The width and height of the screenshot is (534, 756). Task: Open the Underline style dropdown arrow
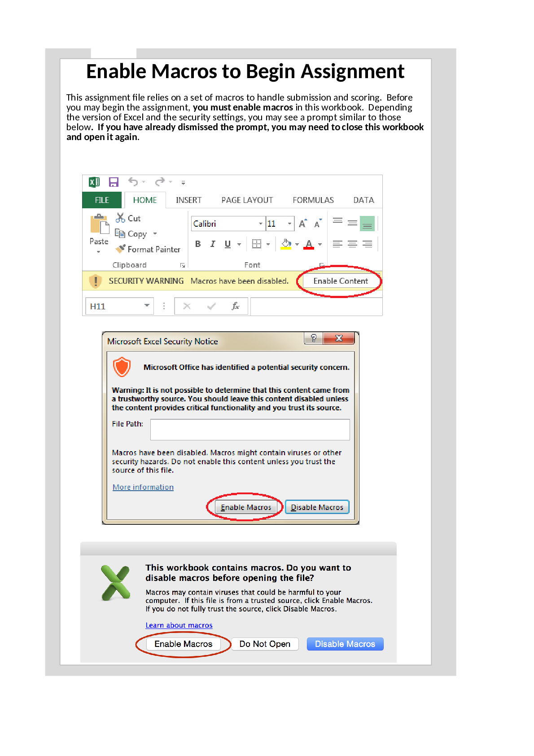coord(239,244)
